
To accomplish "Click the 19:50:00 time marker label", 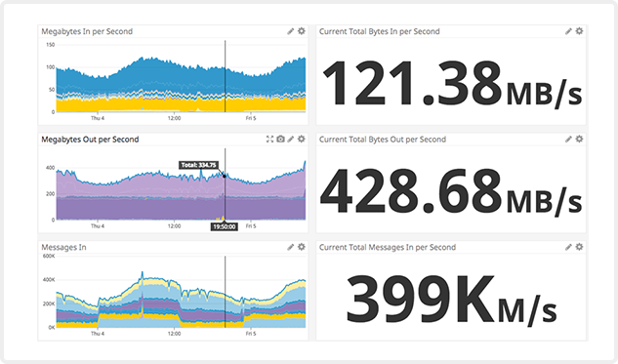I will 225,226.
